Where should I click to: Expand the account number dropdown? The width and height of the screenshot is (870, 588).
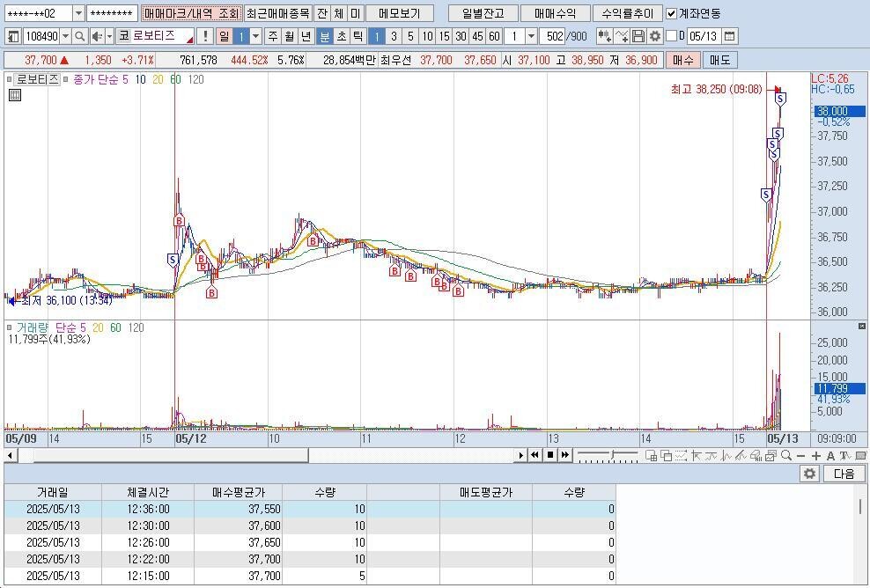point(78,13)
